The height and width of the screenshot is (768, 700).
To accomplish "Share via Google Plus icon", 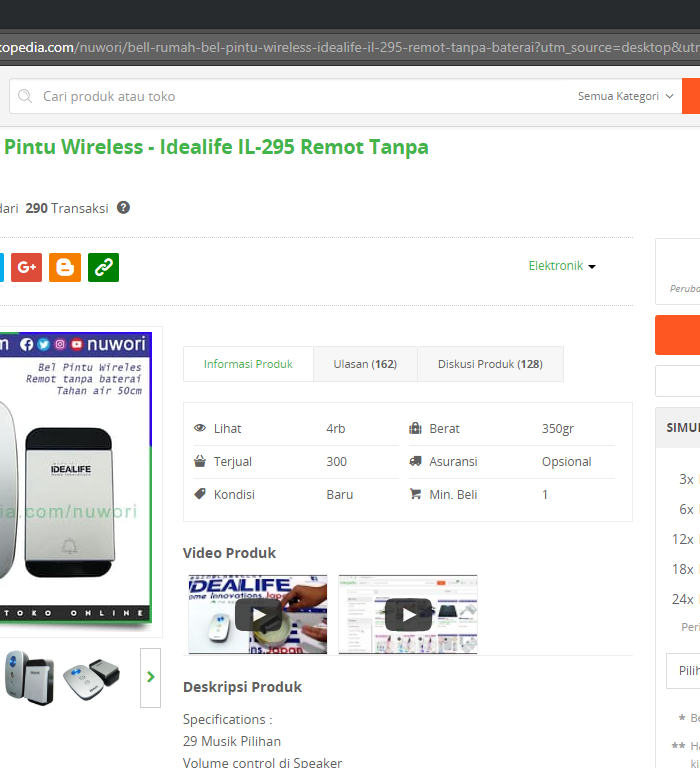I will [26, 267].
